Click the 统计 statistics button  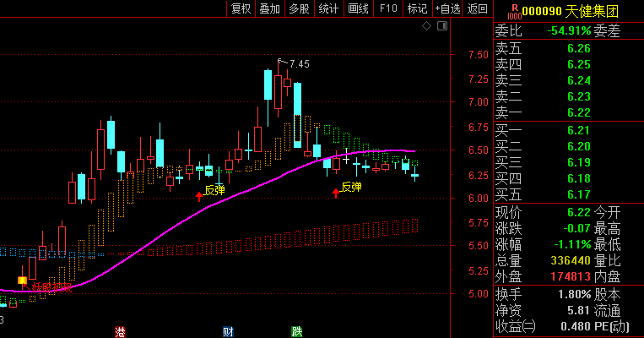pos(328,8)
